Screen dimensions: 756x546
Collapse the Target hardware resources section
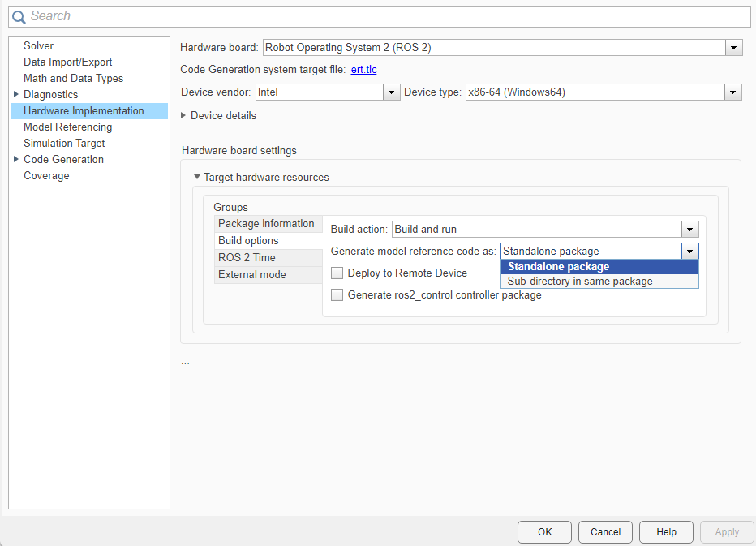[x=196, y=177]
